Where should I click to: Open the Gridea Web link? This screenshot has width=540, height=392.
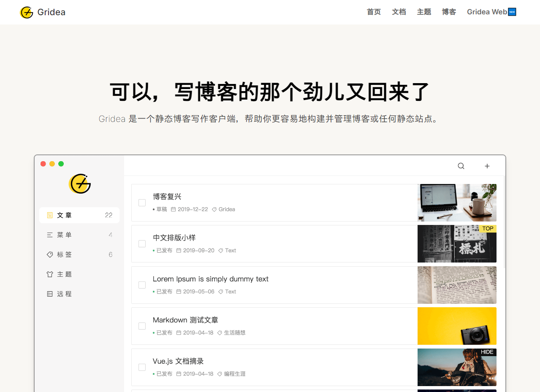coord(491,12)
